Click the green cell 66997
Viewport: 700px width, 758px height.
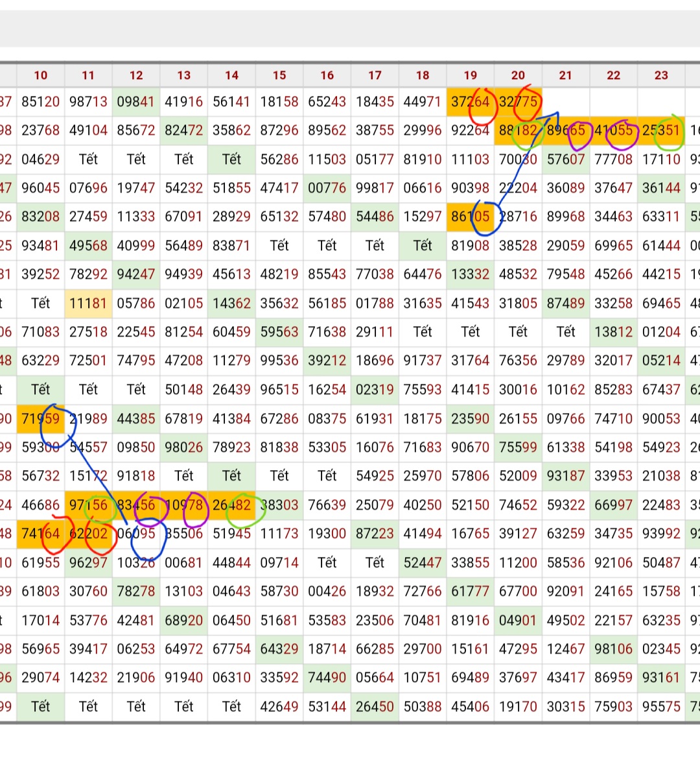[614, 505]
